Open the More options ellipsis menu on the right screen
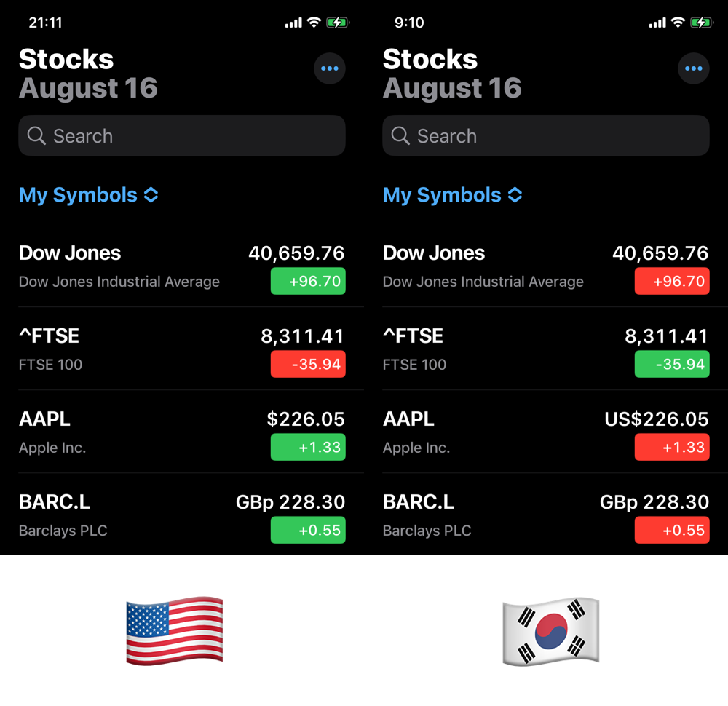Screen dimensions: 728x706 [694, 68]
